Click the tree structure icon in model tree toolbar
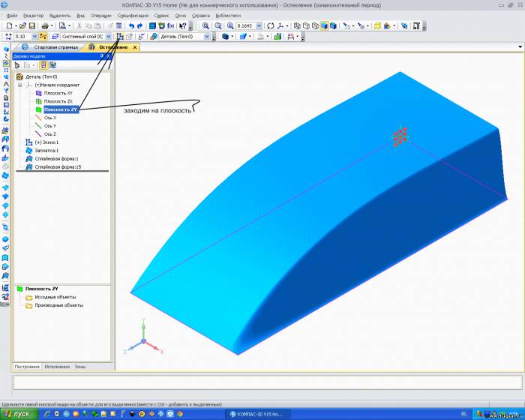525x420 pixels. 17,65
